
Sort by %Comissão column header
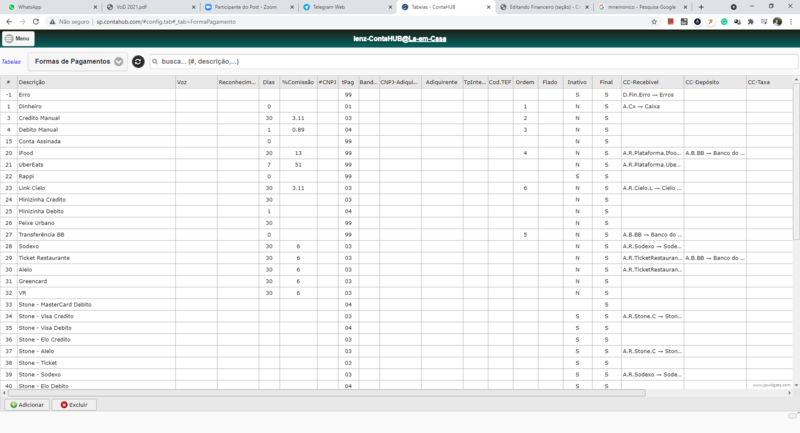point(298,82)
